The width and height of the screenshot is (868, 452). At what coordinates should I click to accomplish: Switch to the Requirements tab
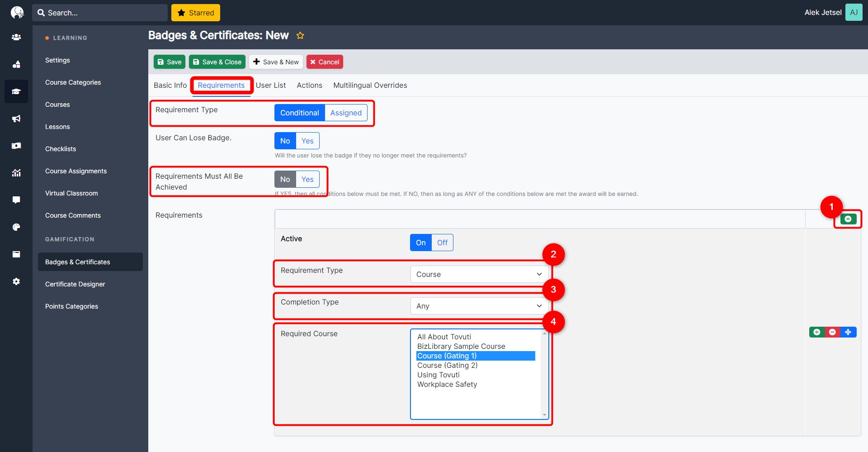(x=221, y=85)
